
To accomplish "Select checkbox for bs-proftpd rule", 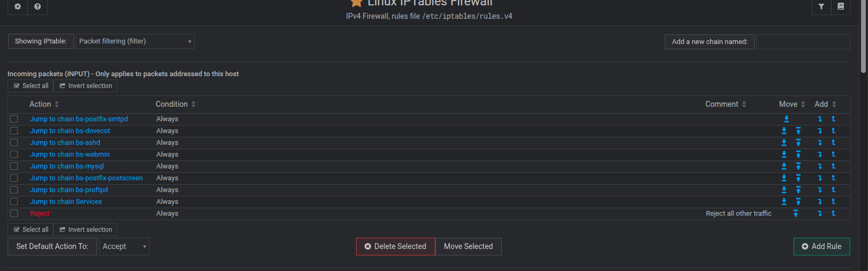I will [x=14, y=190].
